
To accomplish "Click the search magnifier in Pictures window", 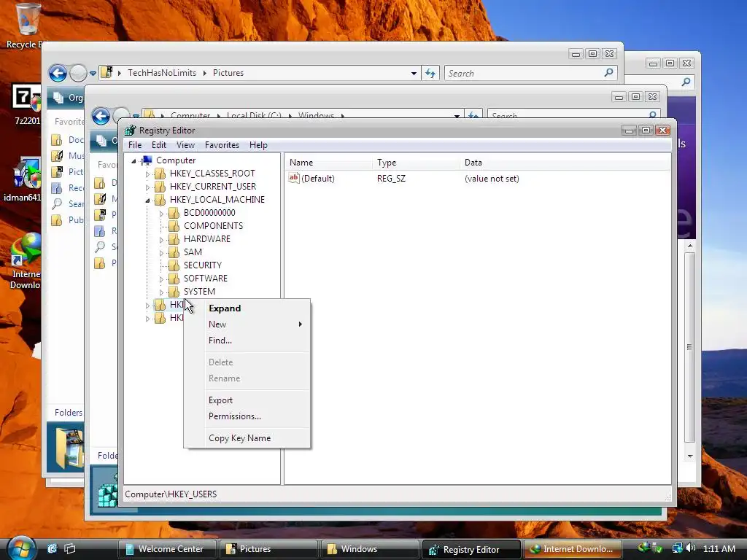I will click(x=608, y=73).
